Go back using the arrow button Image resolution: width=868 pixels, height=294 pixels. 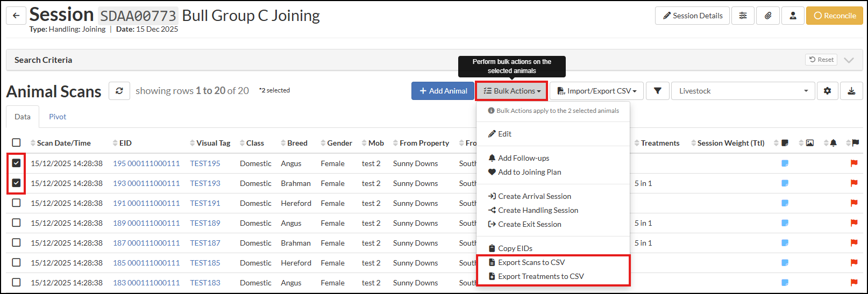tap(16, 16)
